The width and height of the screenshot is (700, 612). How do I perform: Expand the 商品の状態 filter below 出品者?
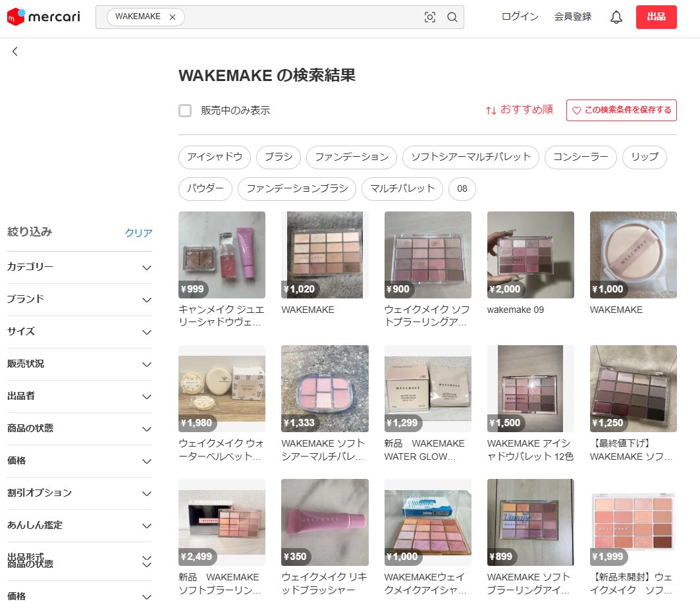tap(80, 429)
